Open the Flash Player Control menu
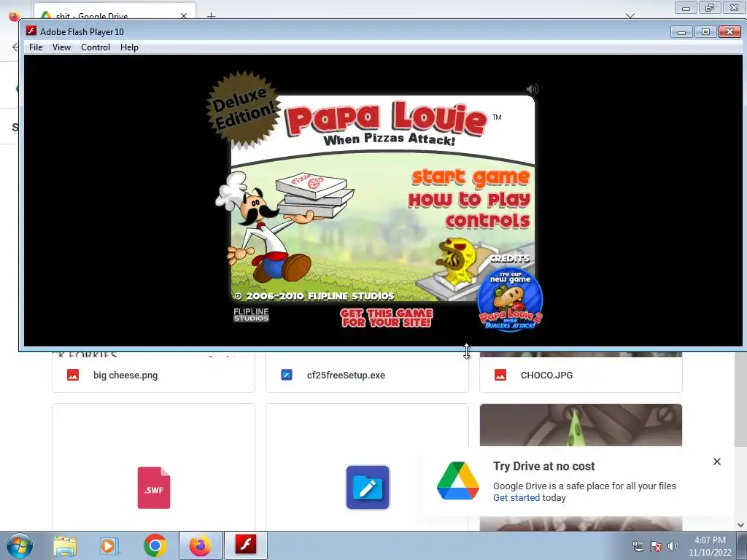 tap(96, 47)
